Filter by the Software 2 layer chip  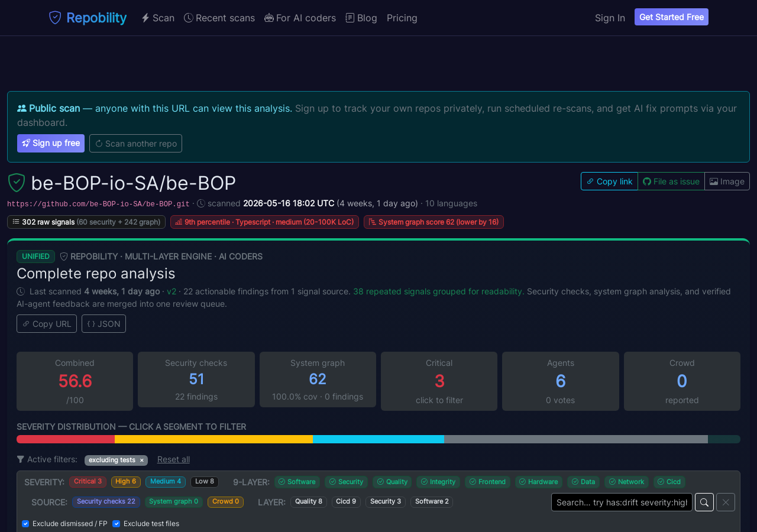[432, 502]
